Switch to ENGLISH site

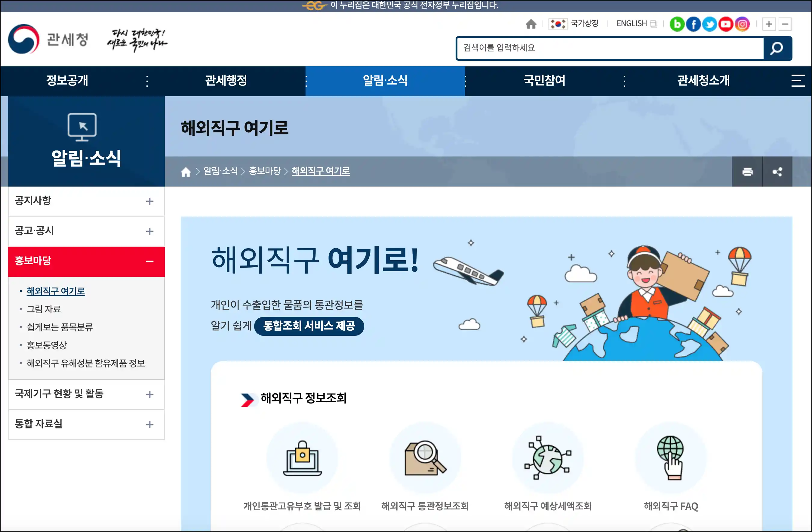636,23
